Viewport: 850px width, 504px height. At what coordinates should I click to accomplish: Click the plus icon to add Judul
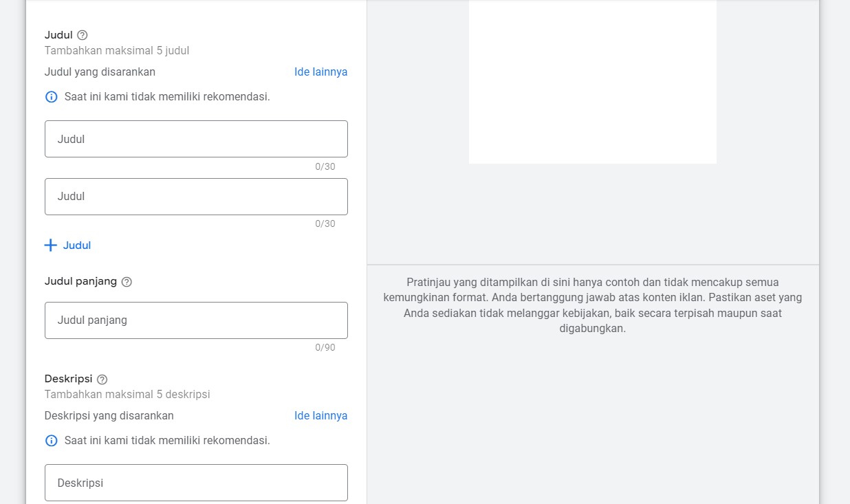(x=50, y=245)
